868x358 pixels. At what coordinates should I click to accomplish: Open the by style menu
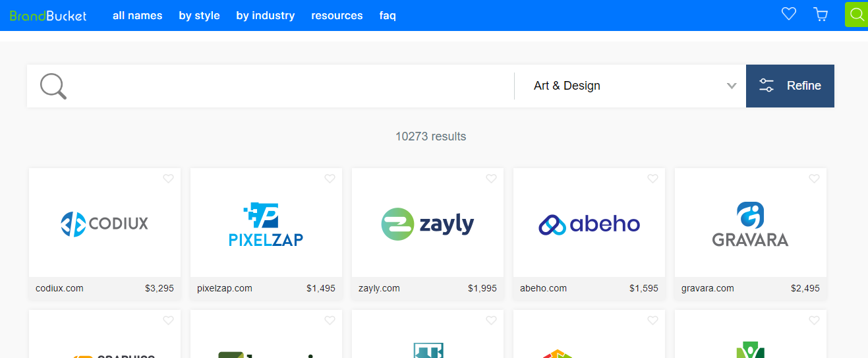tap(200, 15)
